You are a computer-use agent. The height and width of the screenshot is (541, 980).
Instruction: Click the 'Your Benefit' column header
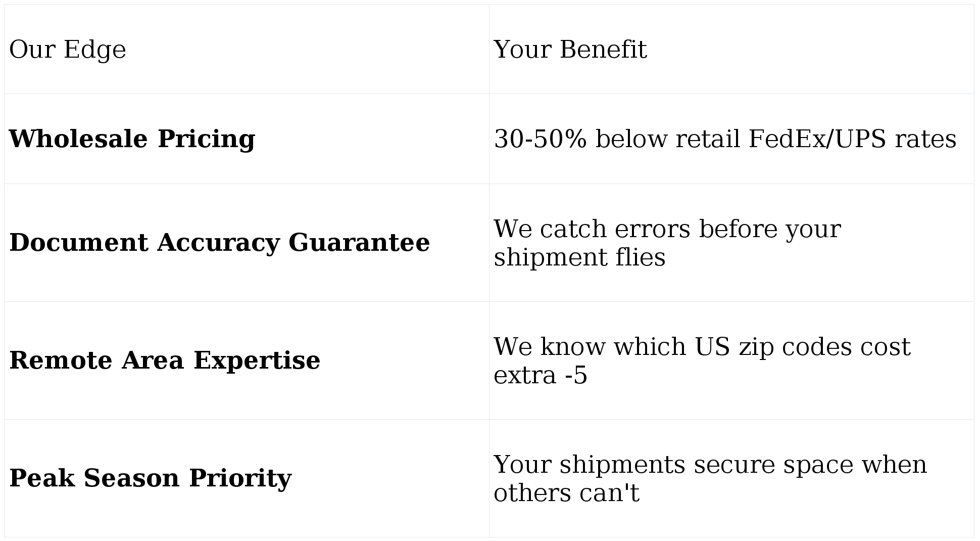pos(570,50)
